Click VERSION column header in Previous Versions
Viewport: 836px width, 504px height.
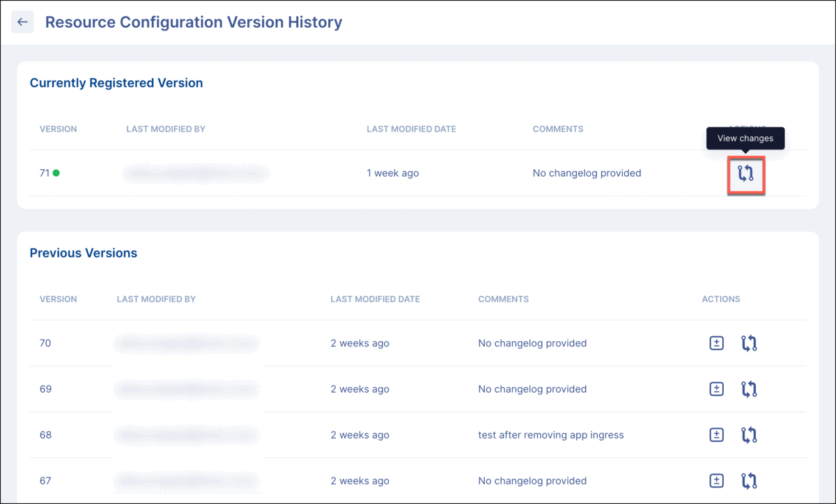(x=58, y=299)
